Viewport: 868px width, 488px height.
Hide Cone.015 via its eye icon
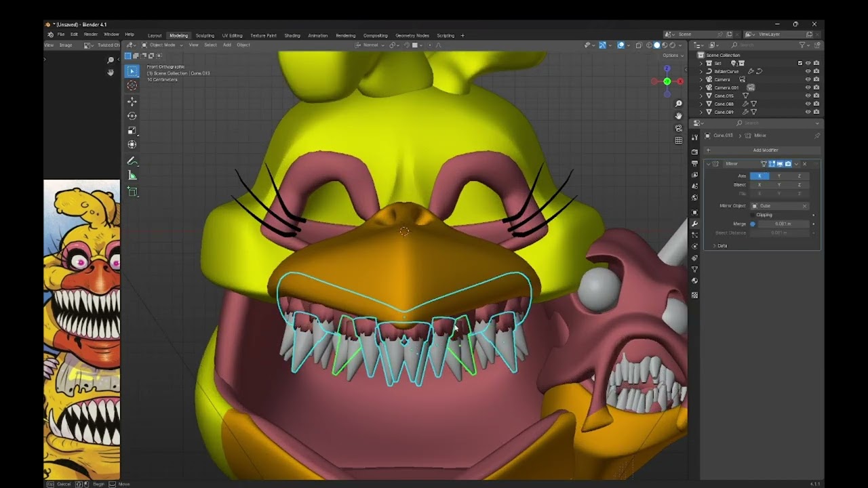808,96
